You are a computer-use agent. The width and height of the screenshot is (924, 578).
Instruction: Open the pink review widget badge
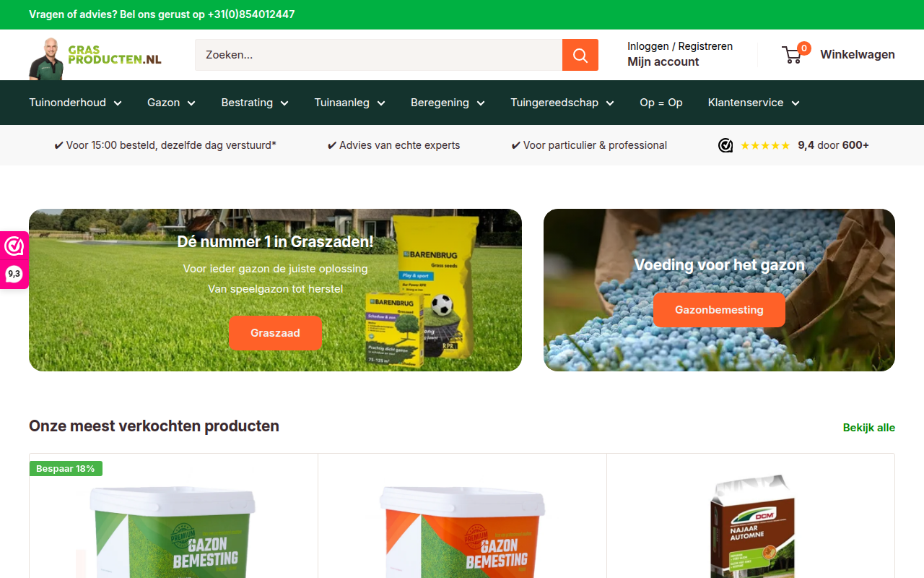(14, 260)
